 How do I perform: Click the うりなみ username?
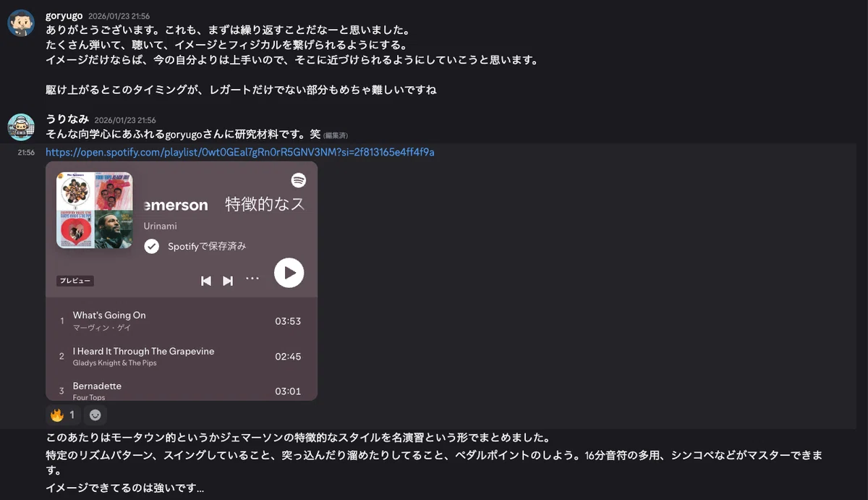(x=67, y=119)
